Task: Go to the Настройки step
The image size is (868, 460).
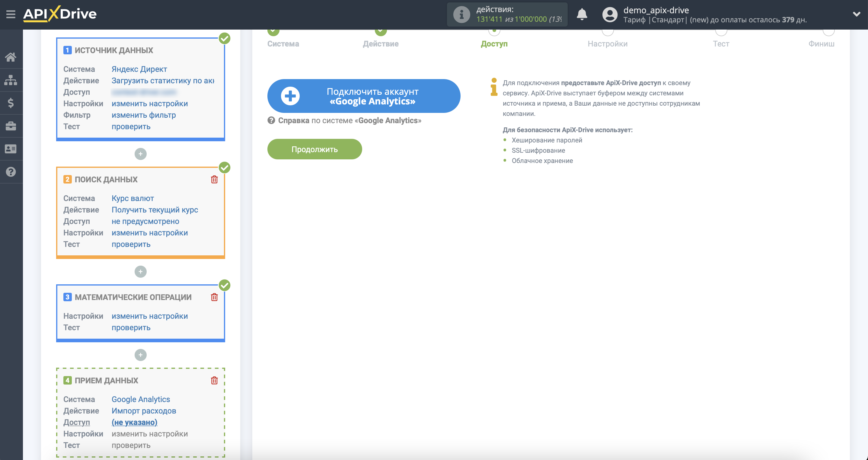Action: (x=607, y=43)
